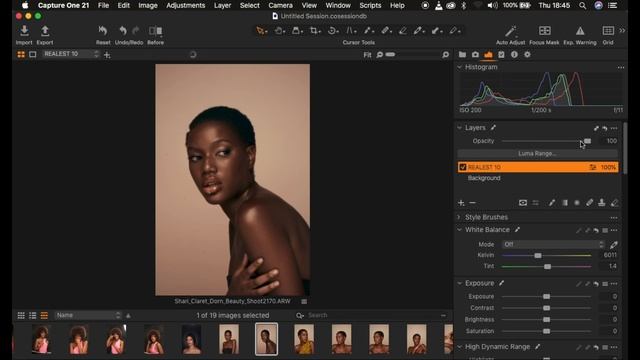The image size is (640, 360).
Task: Toggle the Before/after view
Action: coord(156,31)
